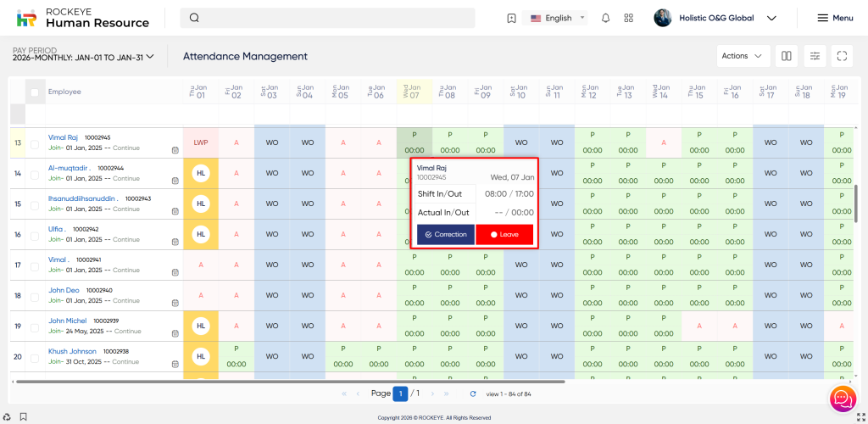This screenshot has height=424, width=868.
Task: Check the select-all employees checkbox
Action: pyautogui.click(x=35, y=92)
